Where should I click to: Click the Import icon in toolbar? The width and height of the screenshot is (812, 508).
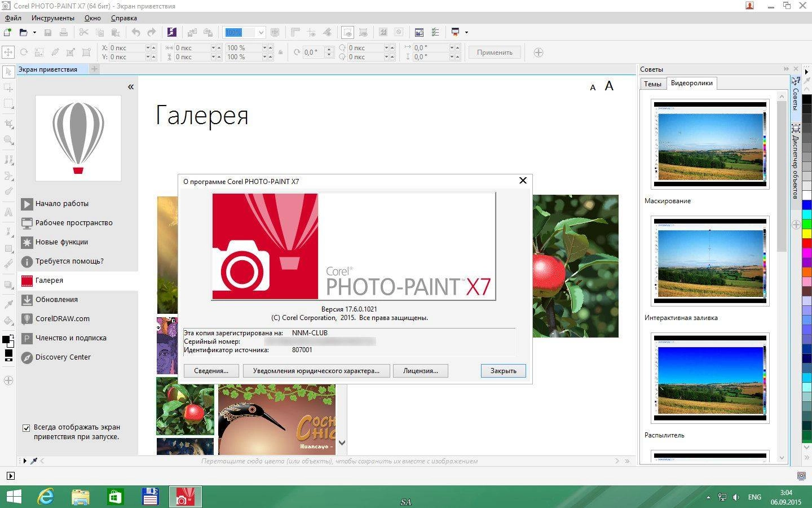(192, 32)
